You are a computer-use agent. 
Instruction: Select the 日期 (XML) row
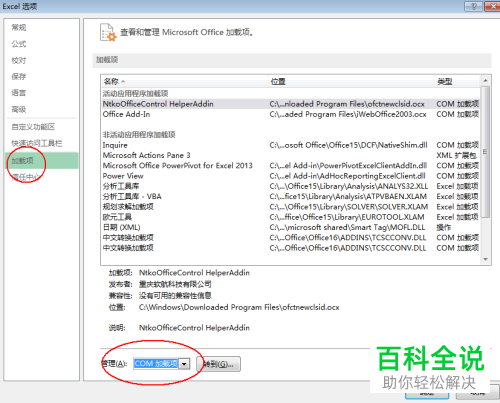click(291, 228)
